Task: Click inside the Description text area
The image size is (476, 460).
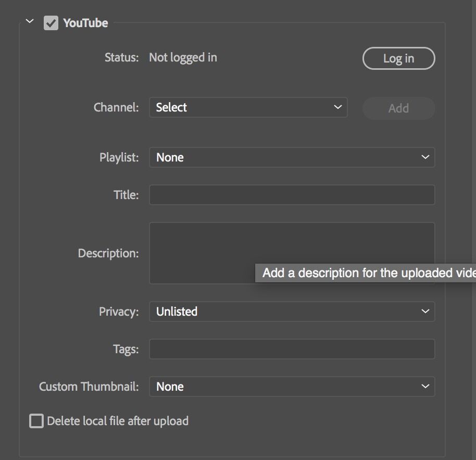Action: tap(292, 253)
